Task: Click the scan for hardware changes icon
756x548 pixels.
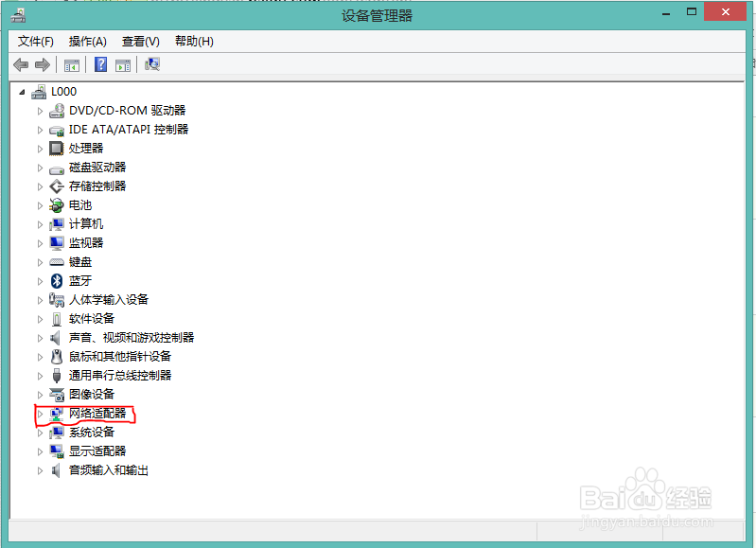Action: coord(152,64)
